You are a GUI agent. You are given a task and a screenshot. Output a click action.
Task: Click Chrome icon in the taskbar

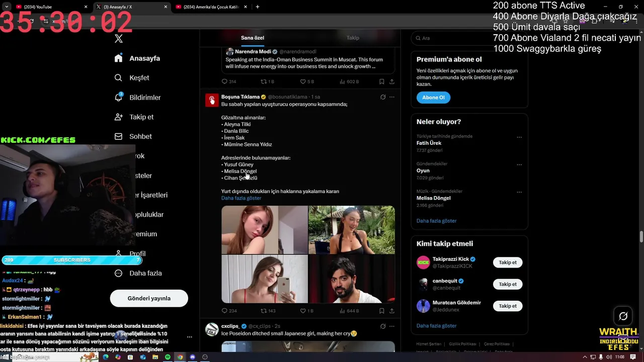pyautogui.click(x=180, y=357)
